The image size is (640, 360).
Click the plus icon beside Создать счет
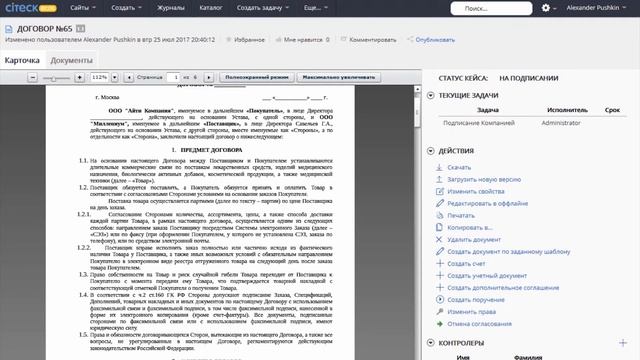[x=439, y=264]
